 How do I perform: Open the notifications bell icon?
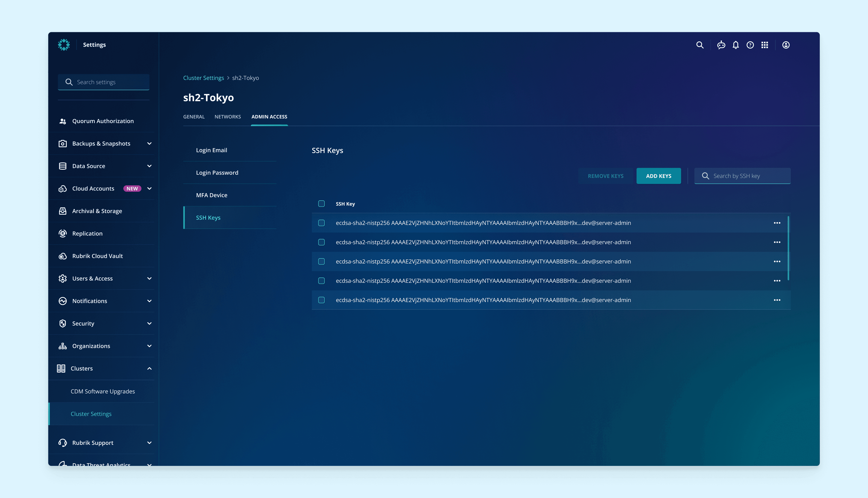coord(736,45)
